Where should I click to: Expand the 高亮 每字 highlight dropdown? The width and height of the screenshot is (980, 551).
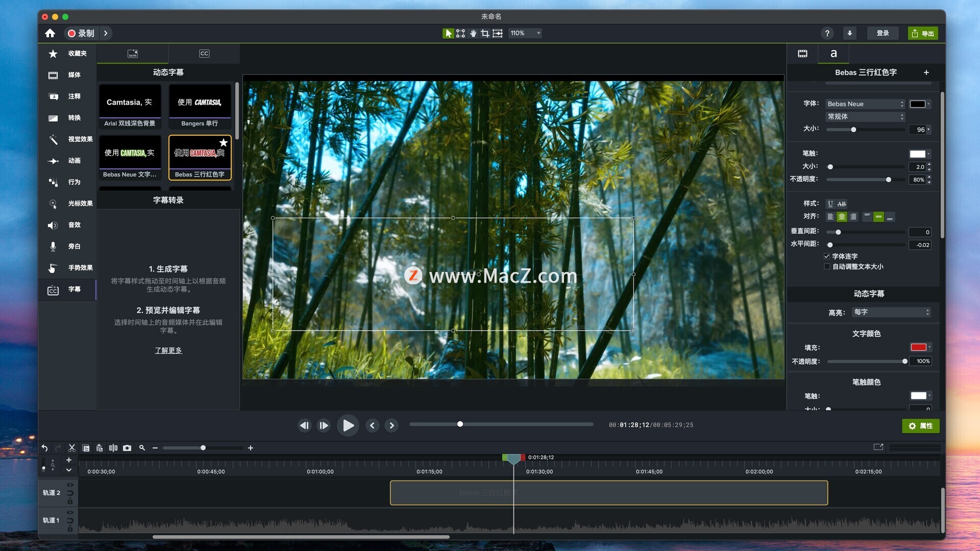pyautogui.click(x=891, y=312)
